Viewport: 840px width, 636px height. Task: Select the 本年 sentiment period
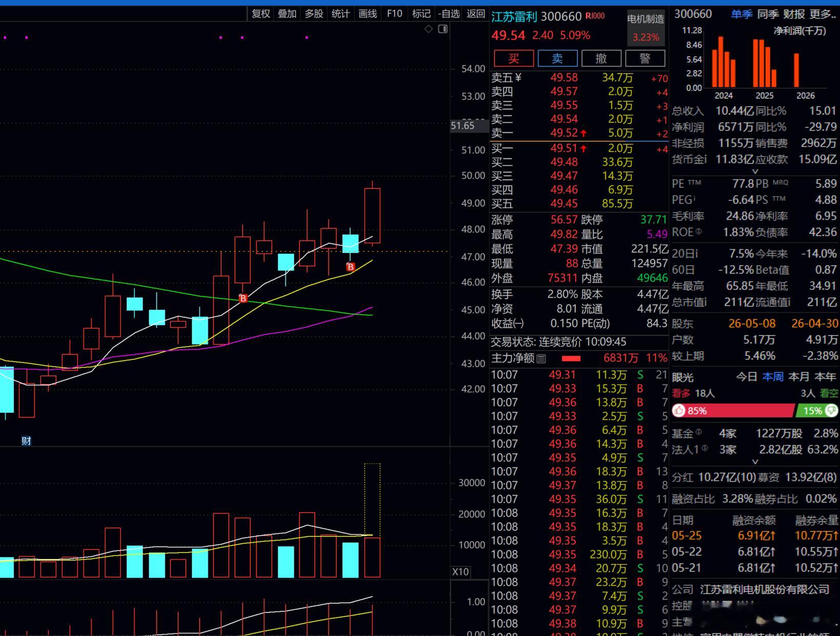(825, 377)
